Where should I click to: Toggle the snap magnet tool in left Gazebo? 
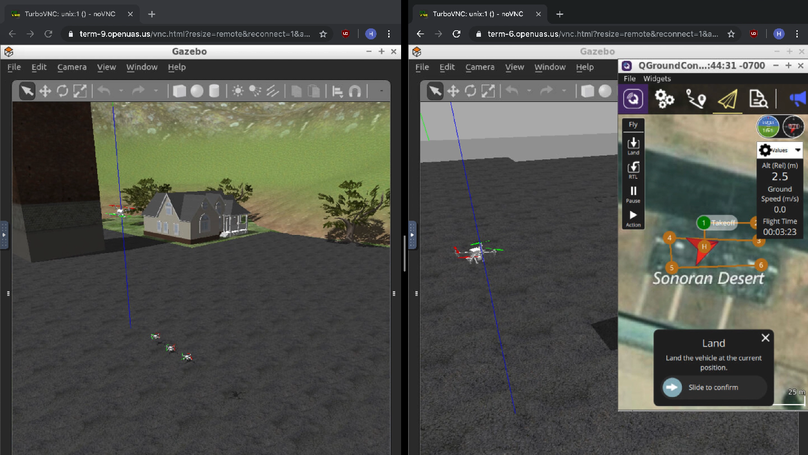click(x=355, y=91)
